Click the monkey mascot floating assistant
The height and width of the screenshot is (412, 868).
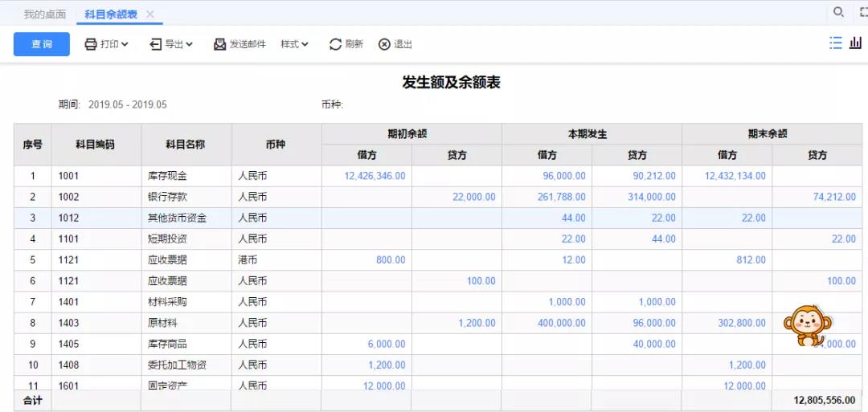coord(806,324)
